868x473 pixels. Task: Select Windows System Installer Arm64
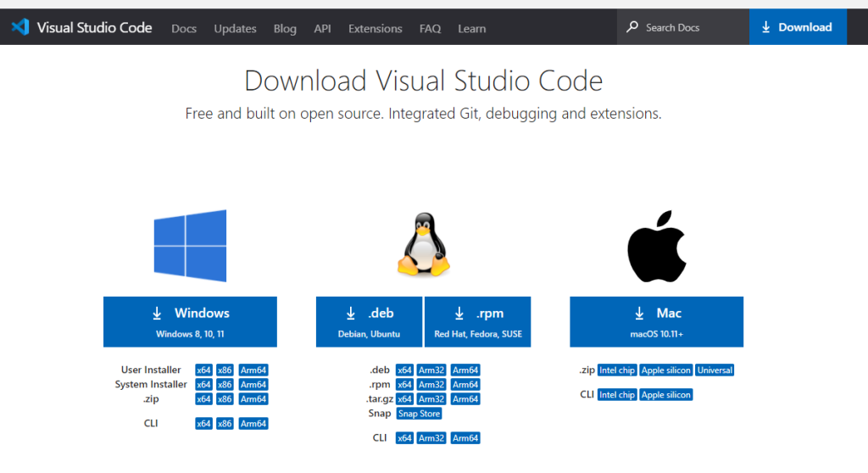click(x=253, y=384)
